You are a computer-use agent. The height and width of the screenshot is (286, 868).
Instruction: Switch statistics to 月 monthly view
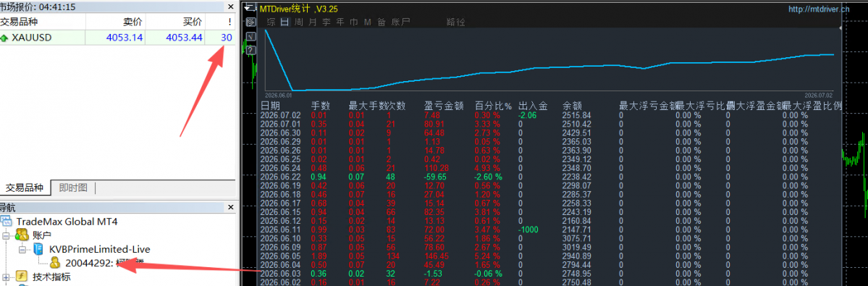coord(312,22)
